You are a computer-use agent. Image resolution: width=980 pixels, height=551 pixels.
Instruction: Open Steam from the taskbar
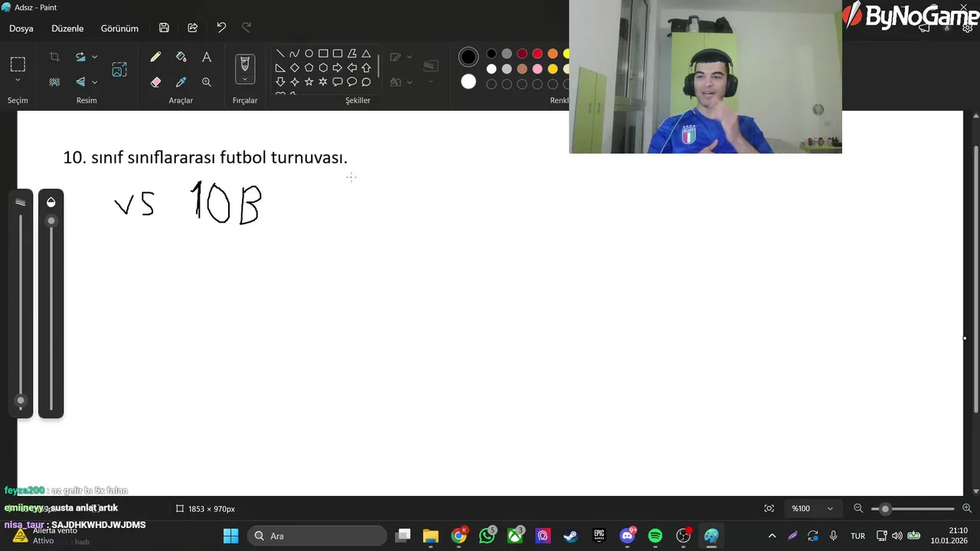coord(570,536)
